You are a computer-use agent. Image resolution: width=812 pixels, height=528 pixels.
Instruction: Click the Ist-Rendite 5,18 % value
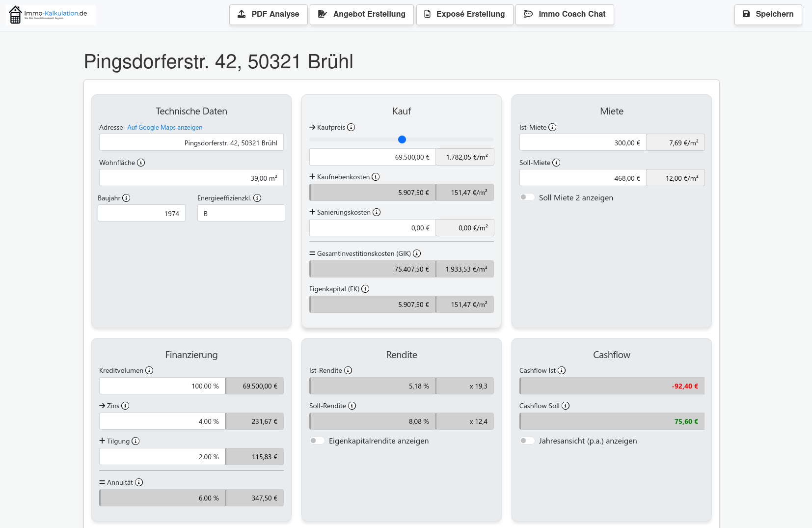point(373,386)
